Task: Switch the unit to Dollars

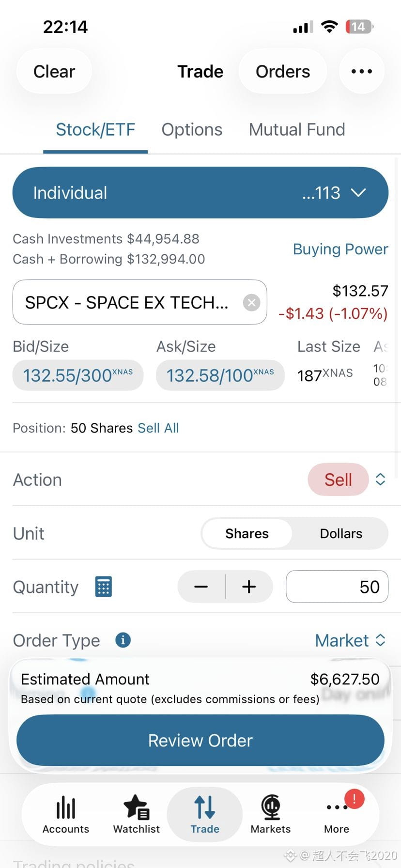Action: (x=341, y=533)
